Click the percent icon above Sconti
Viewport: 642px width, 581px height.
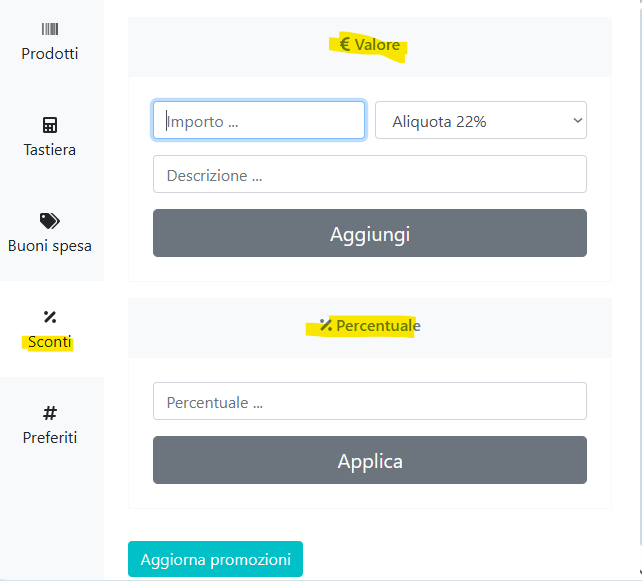[x=50, y=317]
